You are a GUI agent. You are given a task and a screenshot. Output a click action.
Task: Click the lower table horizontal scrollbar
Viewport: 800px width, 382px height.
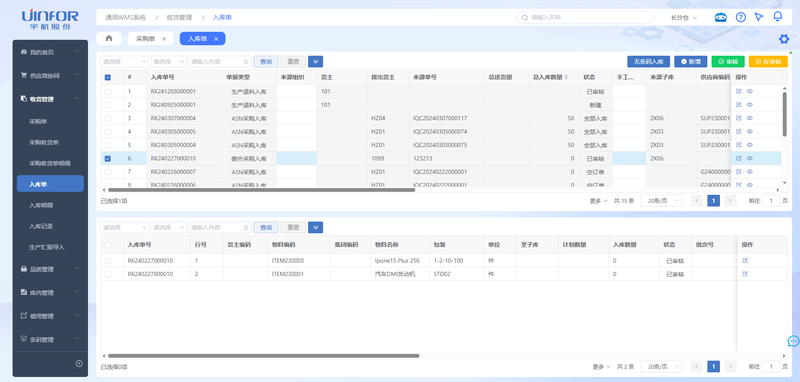pos(263,355)
